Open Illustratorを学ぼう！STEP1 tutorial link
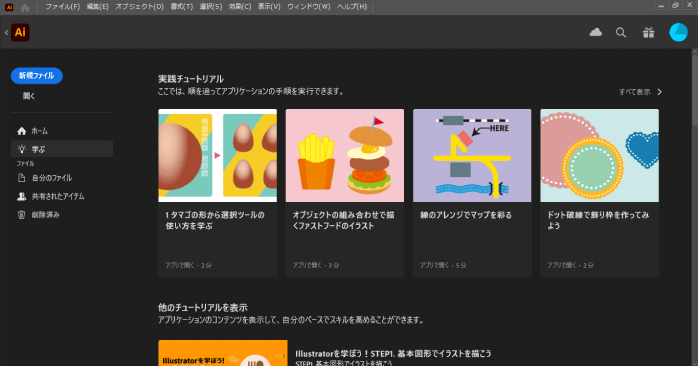 (394, 354)
